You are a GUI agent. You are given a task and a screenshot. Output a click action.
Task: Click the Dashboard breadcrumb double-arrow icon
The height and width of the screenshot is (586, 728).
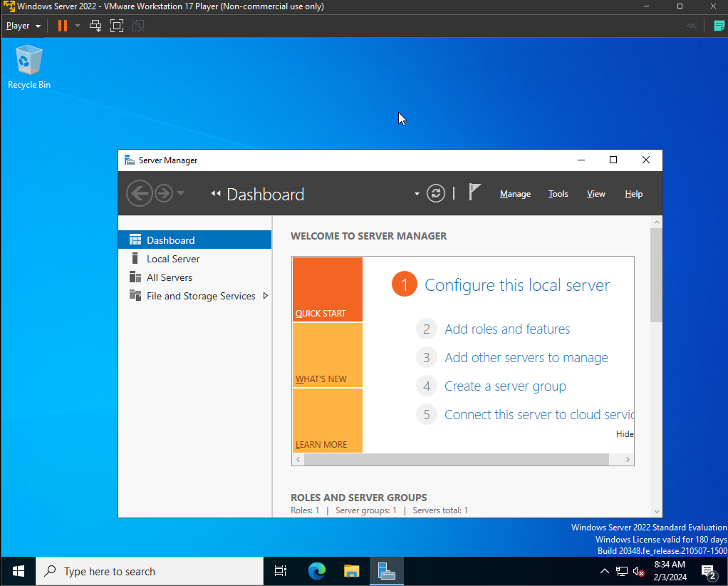[x=215, y=194]
